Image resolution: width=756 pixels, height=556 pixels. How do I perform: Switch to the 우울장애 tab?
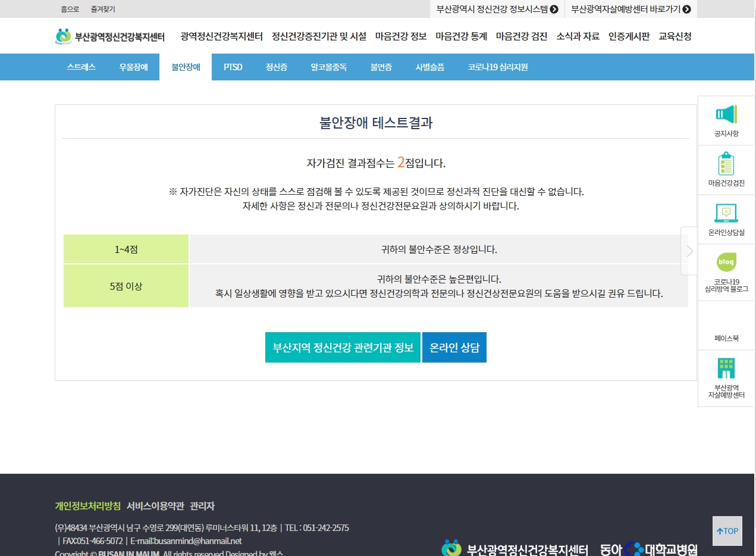133,67
